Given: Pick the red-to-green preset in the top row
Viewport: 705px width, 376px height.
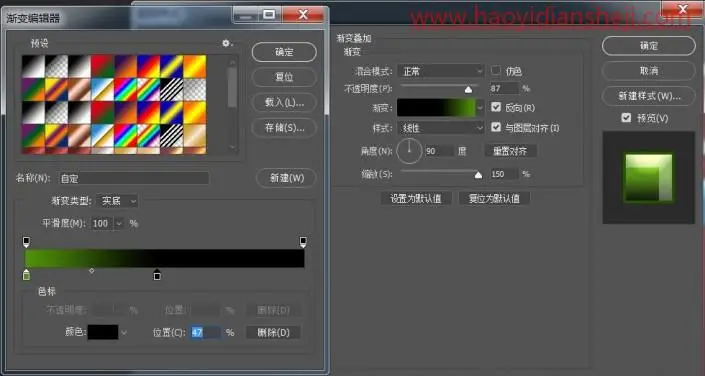Looking at the screenshot, I should click(103, 67).
